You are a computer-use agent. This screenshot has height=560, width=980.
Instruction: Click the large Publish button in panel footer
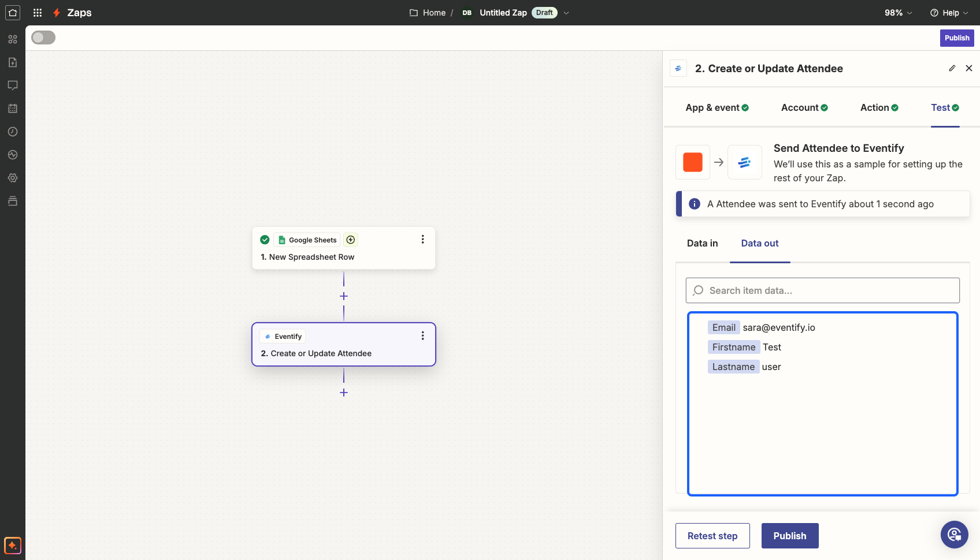(x=790, y=536)
